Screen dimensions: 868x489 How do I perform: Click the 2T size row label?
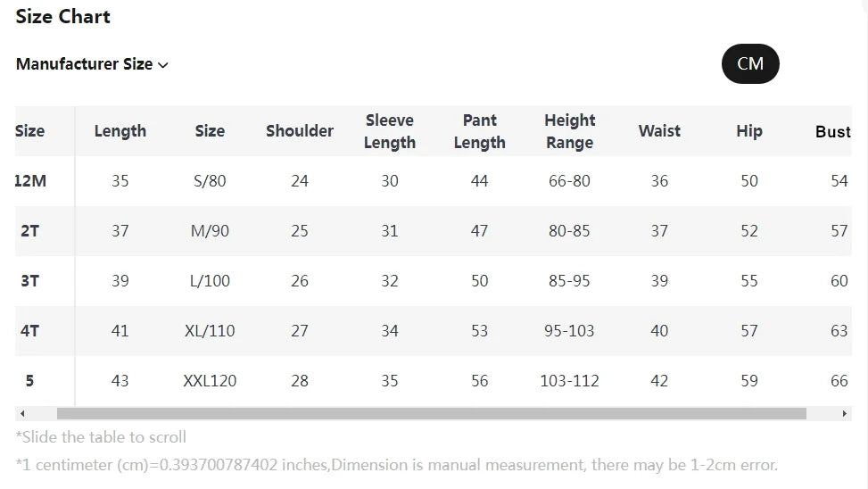(30, 231)
